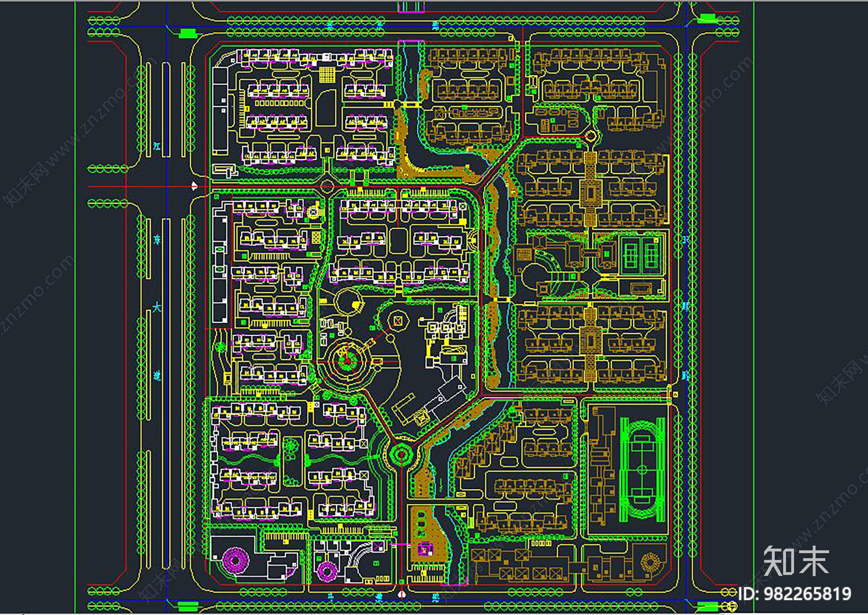Click the magenta square in bottom orange plaza
The width and height of the screenshot is (868, 615).
tap(423, 550)
